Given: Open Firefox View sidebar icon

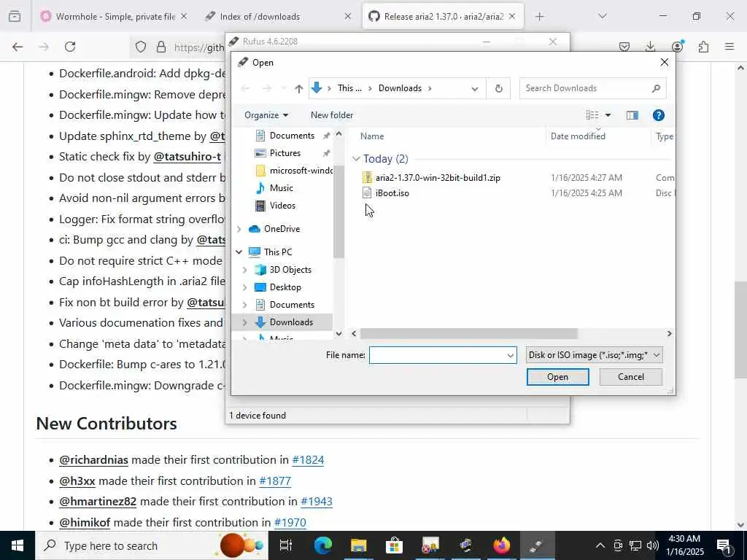Looking at the screenshot, I should point(15,17).
